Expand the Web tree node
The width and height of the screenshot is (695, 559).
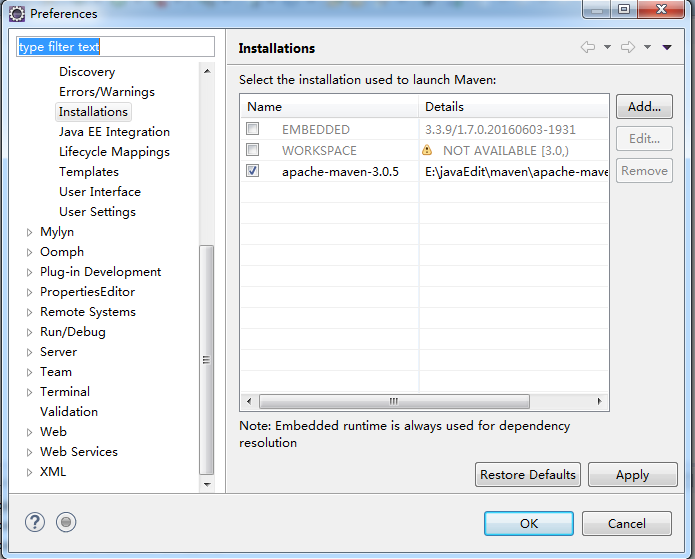pyautogui.click(x=29, y=432)
